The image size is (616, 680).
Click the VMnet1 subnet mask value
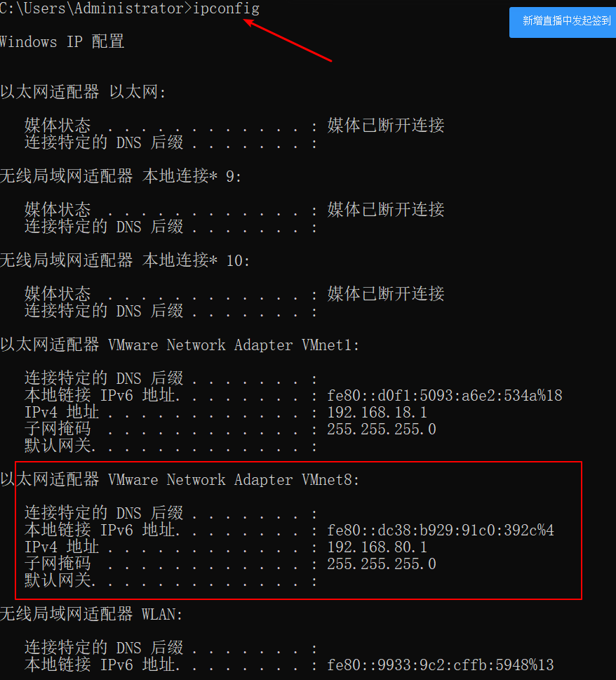pyautogui.click(x=381, y=429)
